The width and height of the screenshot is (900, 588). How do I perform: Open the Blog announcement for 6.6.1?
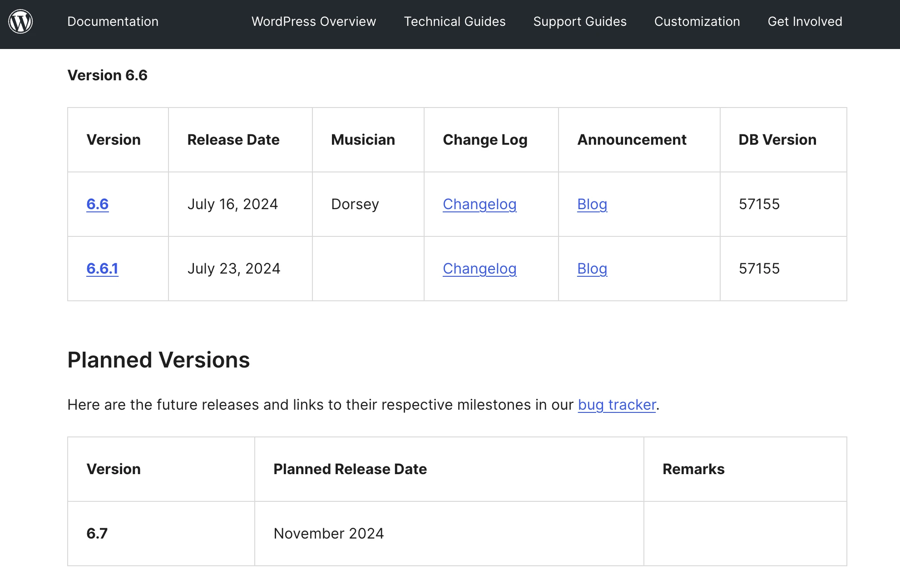click(x=592, y=269)
